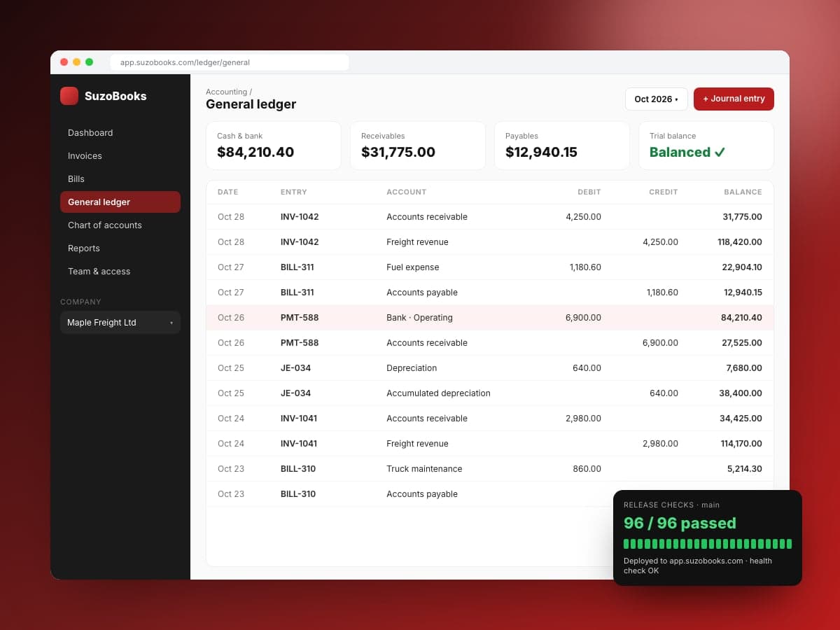Sort by the DEBIT column header

pyautogui.click(x=589, y=192)
